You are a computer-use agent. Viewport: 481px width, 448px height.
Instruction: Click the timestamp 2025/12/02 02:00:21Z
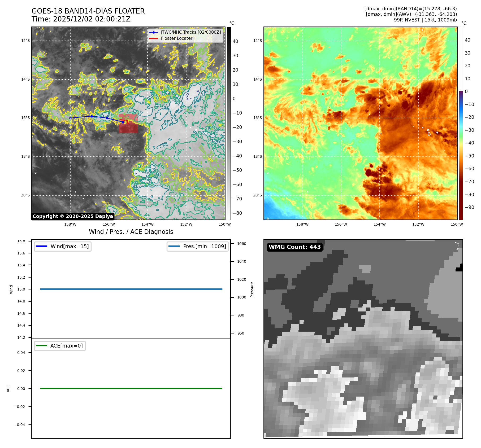click(x=92, y=19)
